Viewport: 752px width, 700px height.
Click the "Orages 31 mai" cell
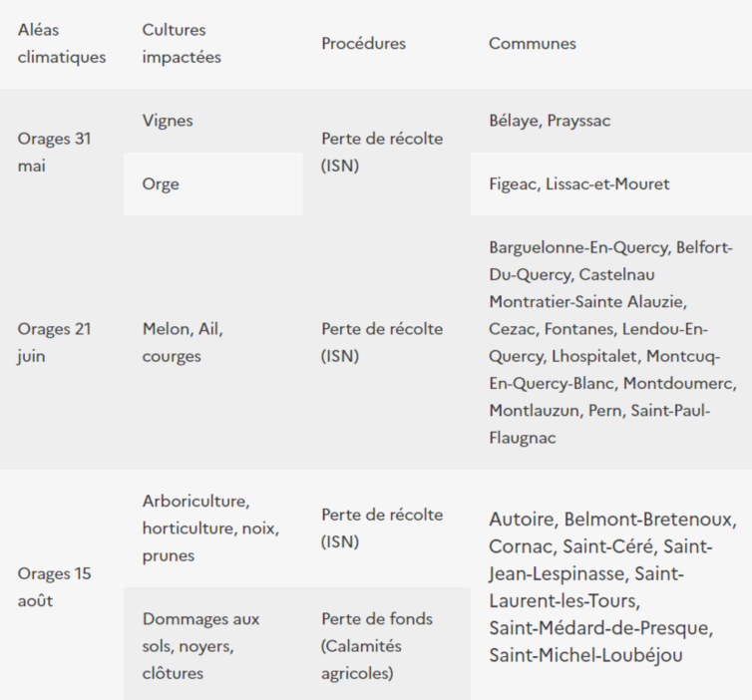point(54,153)
